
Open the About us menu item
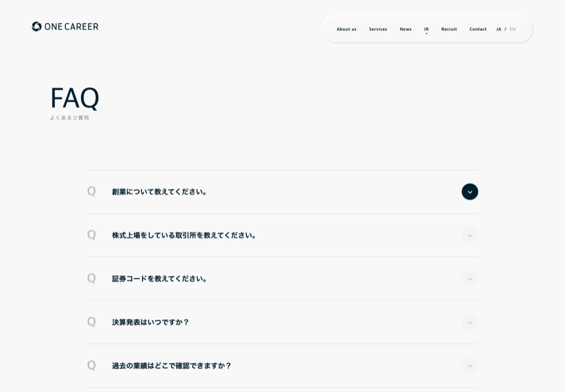tap(346, 29)
